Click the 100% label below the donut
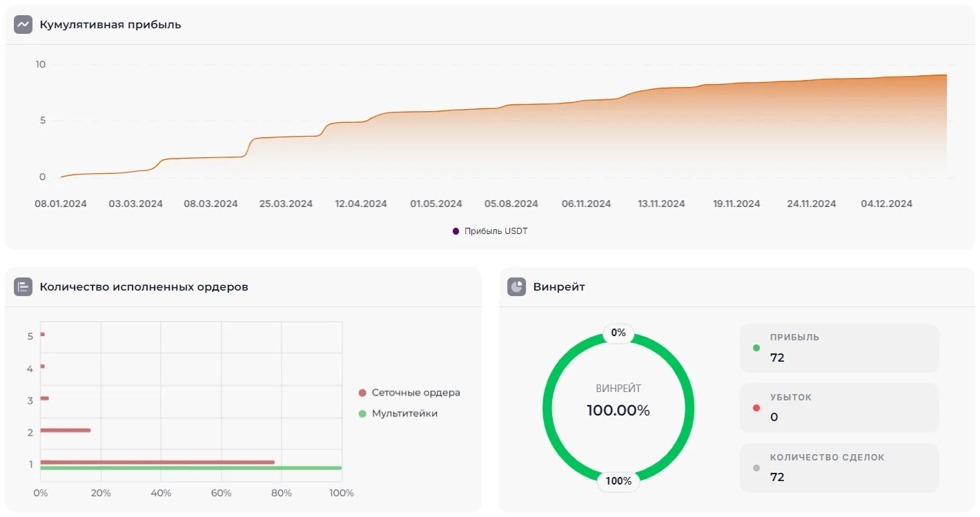The image size is (980, 517). coord(618,481)
